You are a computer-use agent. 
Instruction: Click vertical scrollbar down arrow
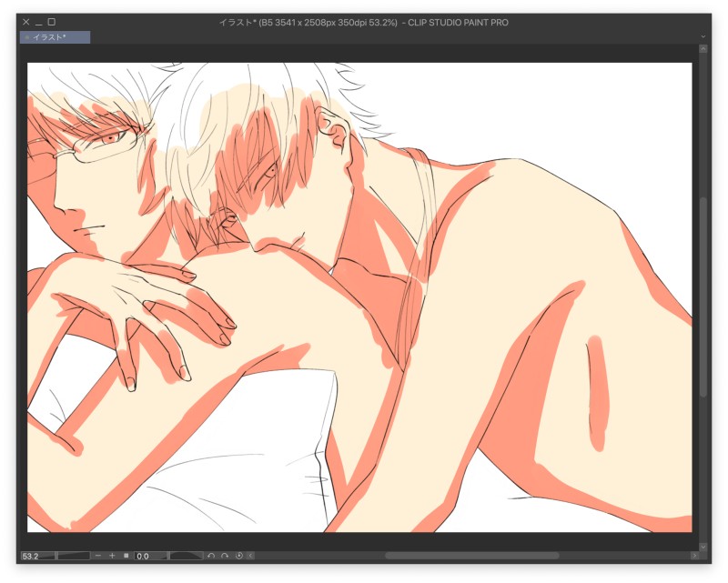point(703,547)
